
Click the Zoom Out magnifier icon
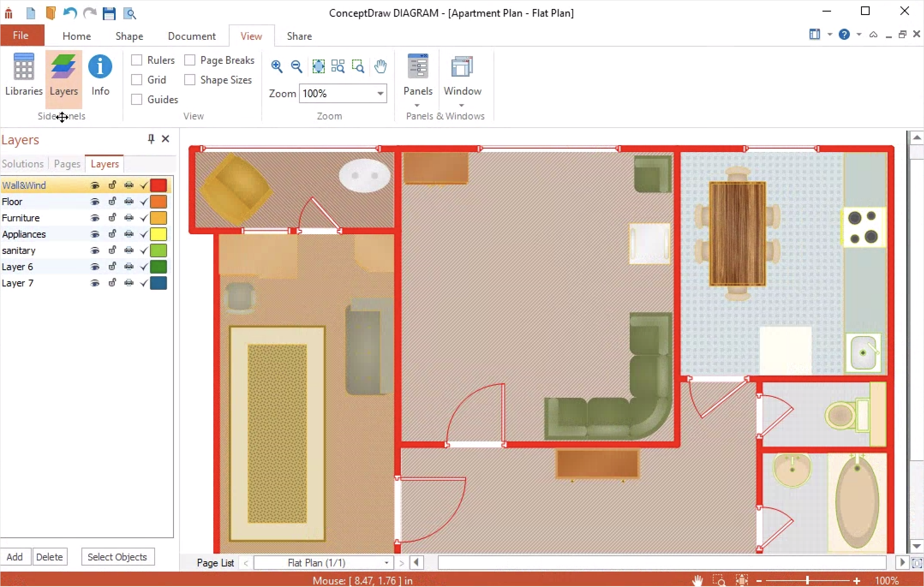296,66
